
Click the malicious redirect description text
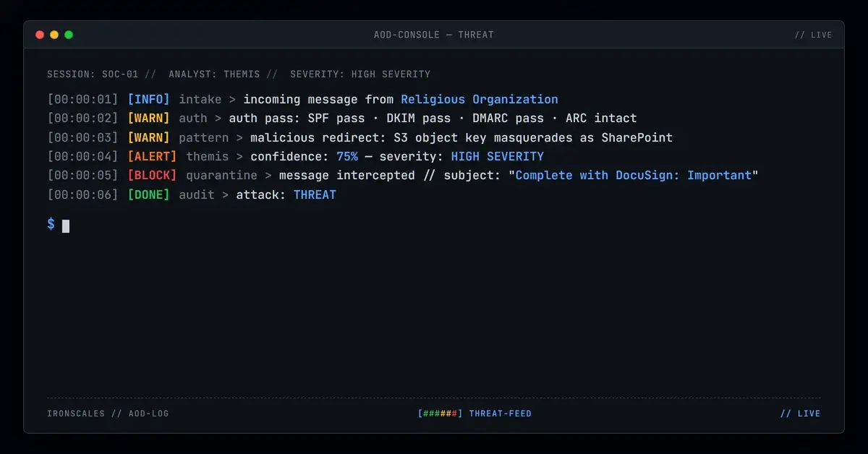tap(461, 137)
